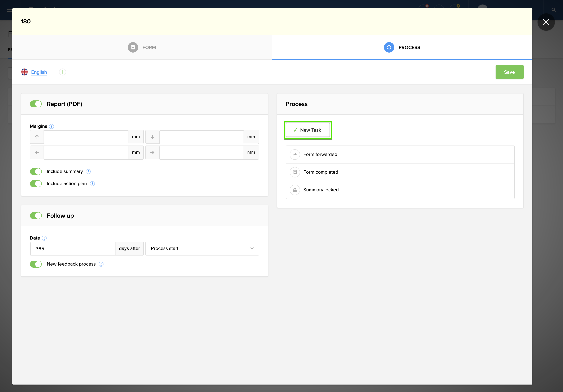The height and width of the screenshot is (392, 563).
Task: Add a language with plus icon
Action: [63, 72]
